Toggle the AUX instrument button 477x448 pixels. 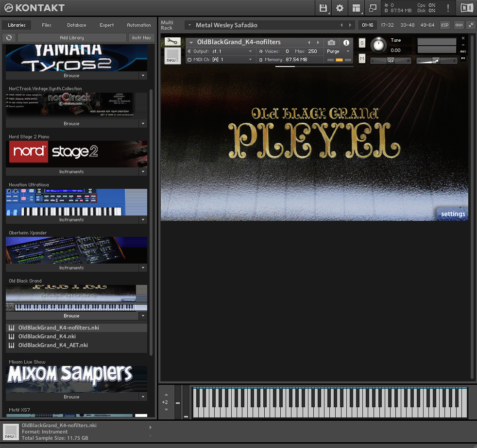pyautogui.click(x=463, y=51)
